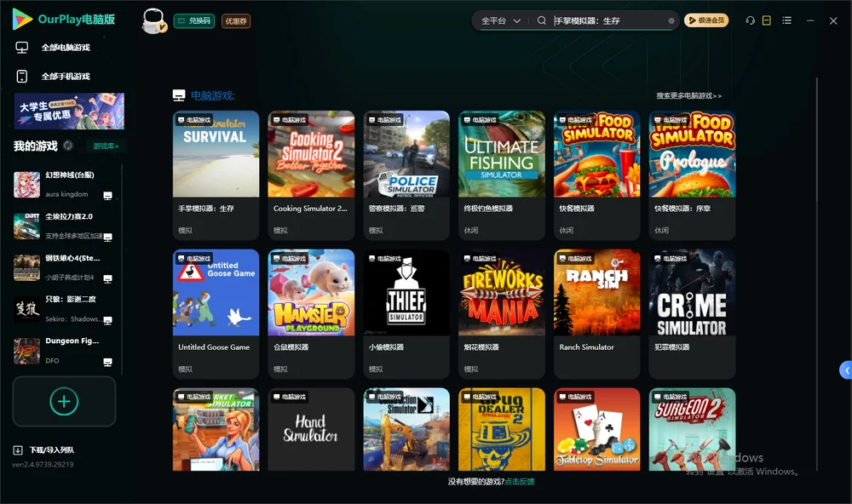Click 搜索更多电脑游戏 link
Viewport: 852px width, 504px height.
688,95
